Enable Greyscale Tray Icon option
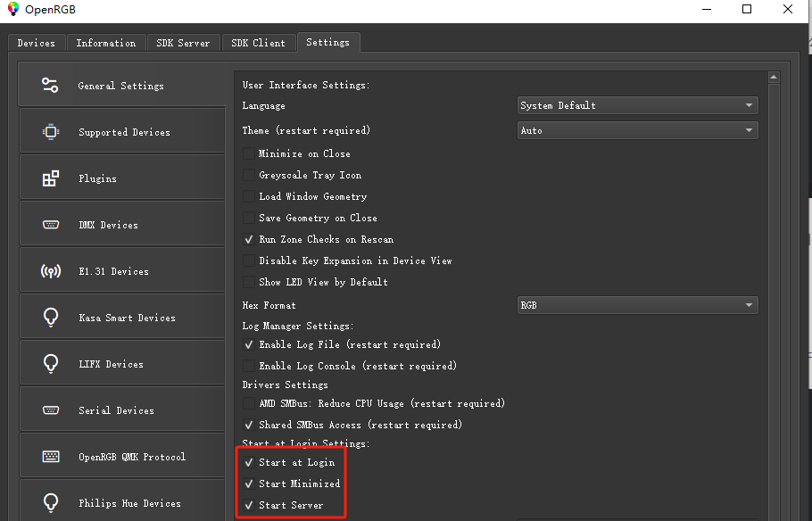The image size is (812, 521). [x=249, y=175]
